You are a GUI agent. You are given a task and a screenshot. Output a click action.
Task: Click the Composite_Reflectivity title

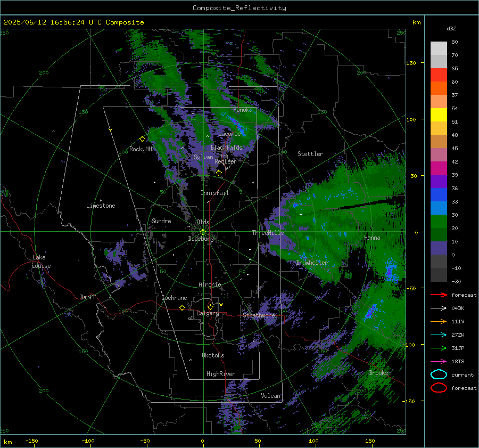point(239,8)
